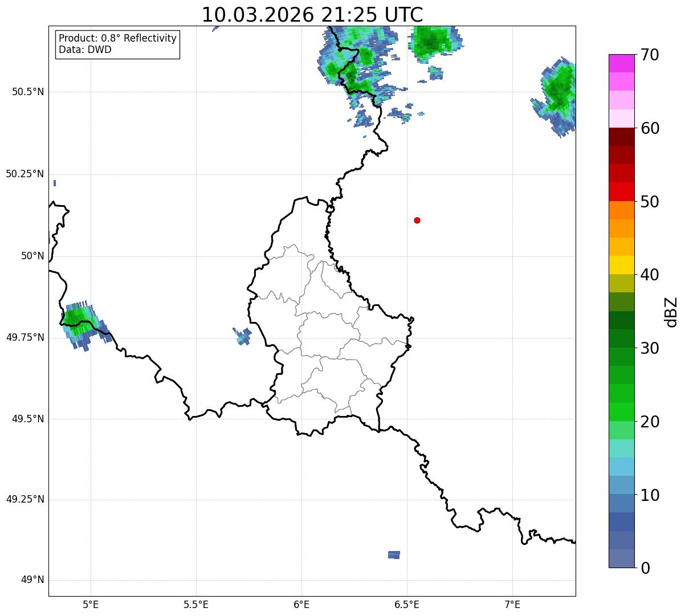
Task: Click the 50.5°N latitude label
Action: pos(28,92)
